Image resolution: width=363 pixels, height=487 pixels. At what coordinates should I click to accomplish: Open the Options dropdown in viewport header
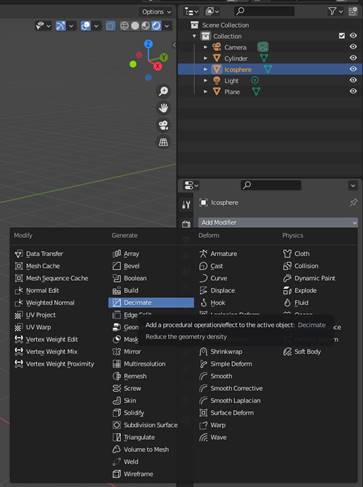(156, 12)
